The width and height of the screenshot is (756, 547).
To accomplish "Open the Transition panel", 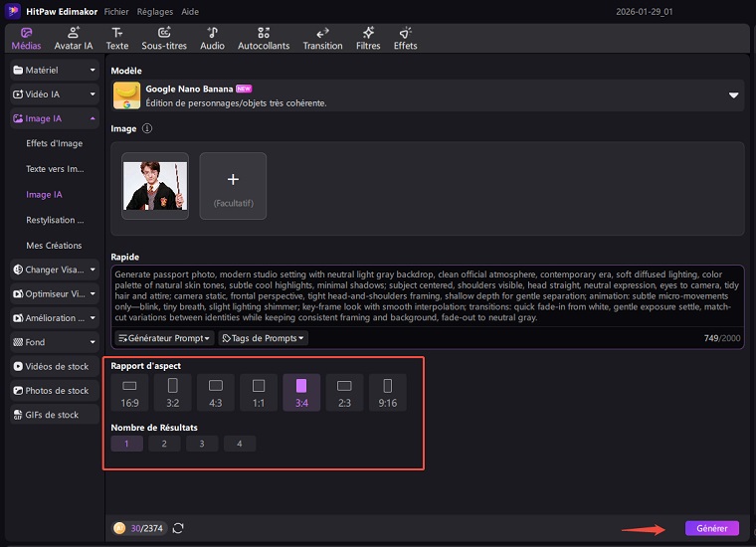I will click(x=322, y=39).
